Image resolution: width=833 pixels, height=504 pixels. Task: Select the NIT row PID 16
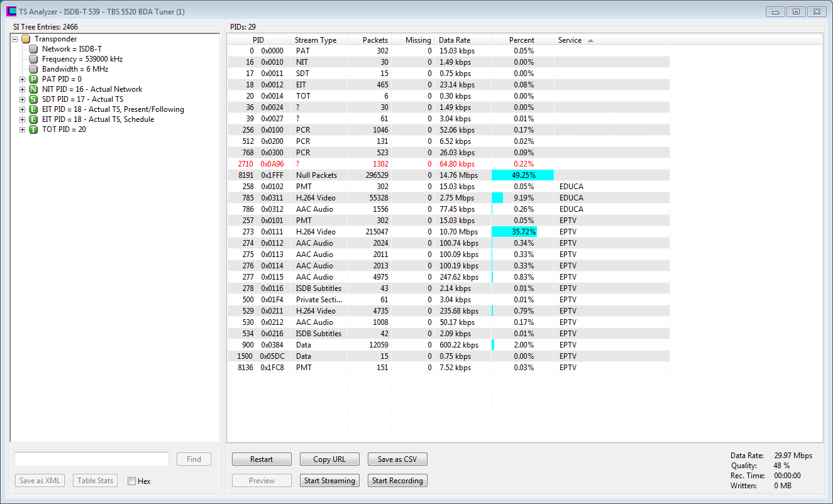pyautogui.click(x=448, y=62)
